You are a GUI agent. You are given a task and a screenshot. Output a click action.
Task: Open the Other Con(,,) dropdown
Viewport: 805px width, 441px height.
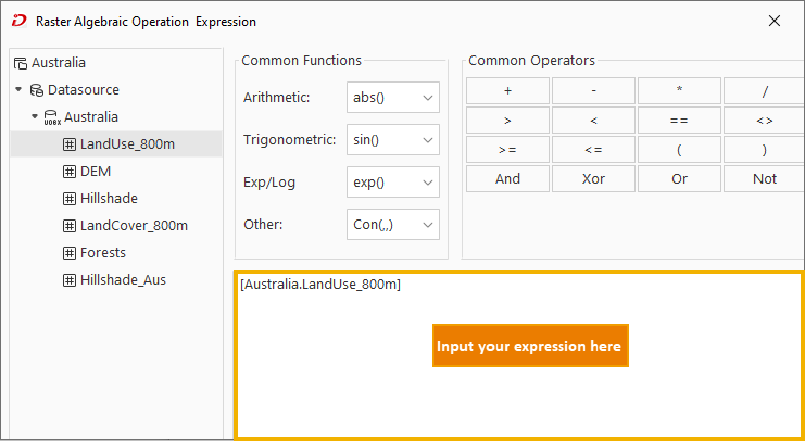[393, 225]
